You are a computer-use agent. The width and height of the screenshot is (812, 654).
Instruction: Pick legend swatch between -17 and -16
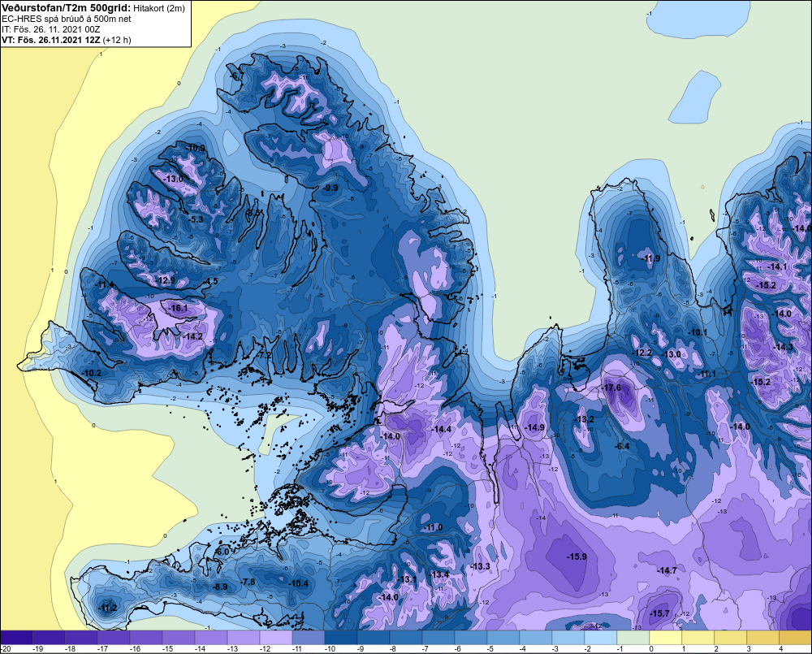[x=114, y=638]
